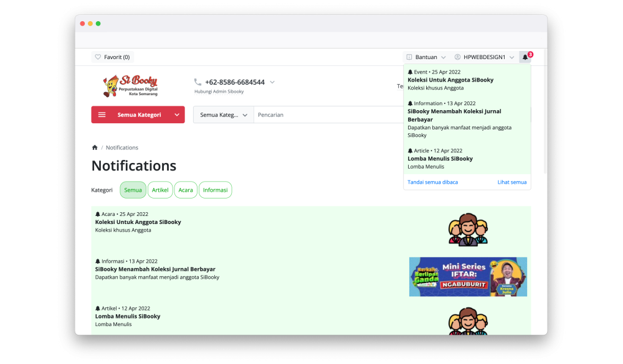Click the Lihat semua link
The height and width of the screenshot is (364, 623).
point(511,182)
